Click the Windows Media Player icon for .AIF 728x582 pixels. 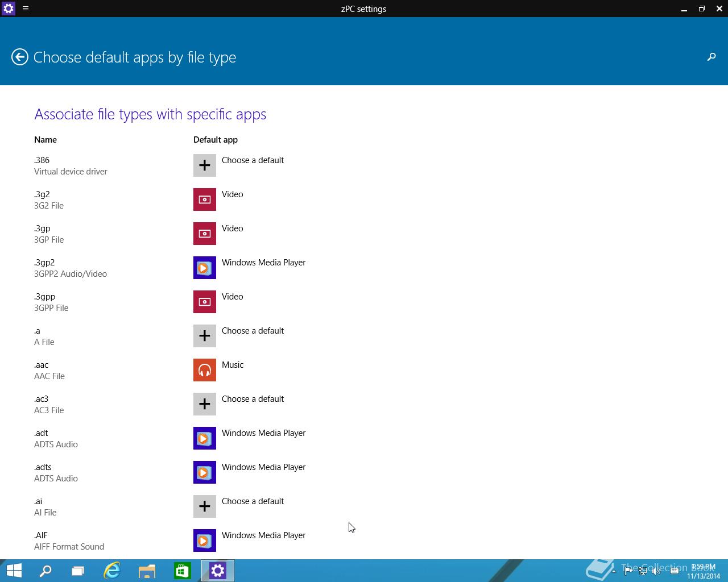pyautogui.click(x=205, y=541)
